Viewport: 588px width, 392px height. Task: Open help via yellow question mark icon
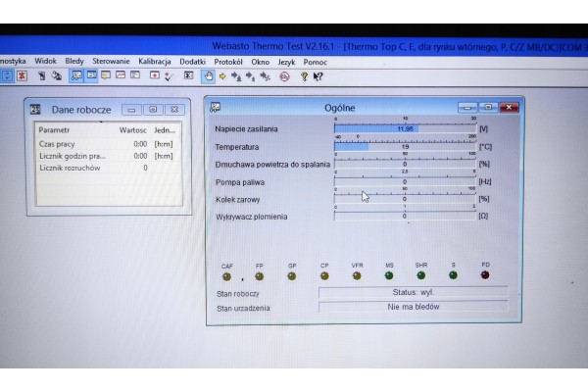point(304,76)
